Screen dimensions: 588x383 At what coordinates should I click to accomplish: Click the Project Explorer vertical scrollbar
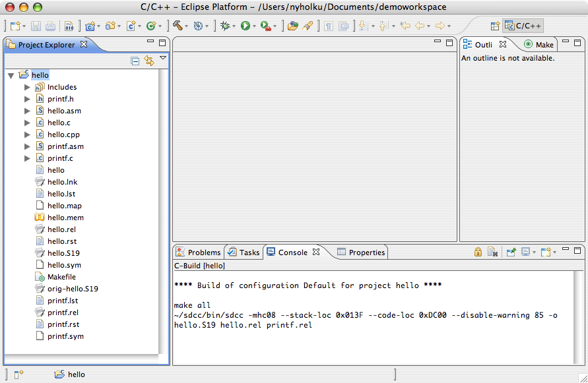click(x=164, y=212)
